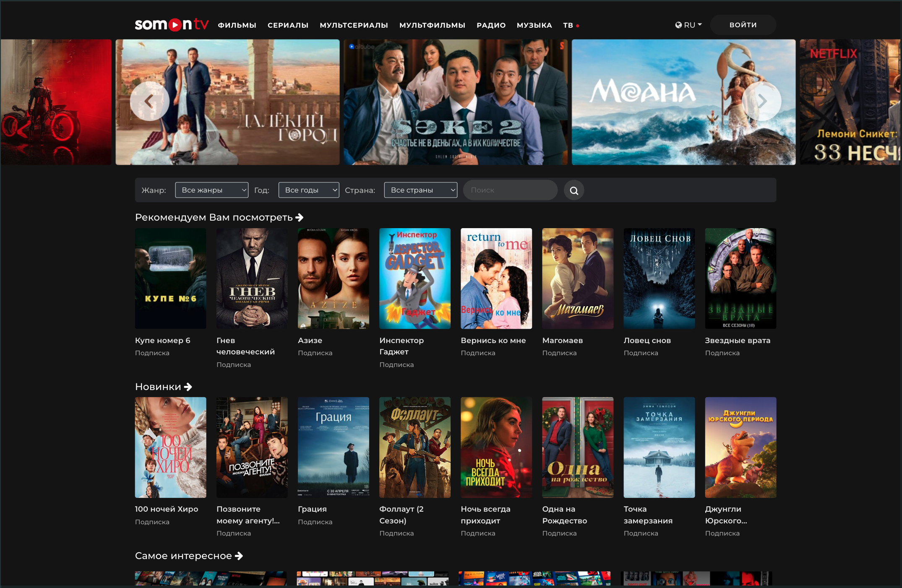Viewport: 902px width, 588px height.
Task: Open the Моана banner
Action: tap(683, 102)
